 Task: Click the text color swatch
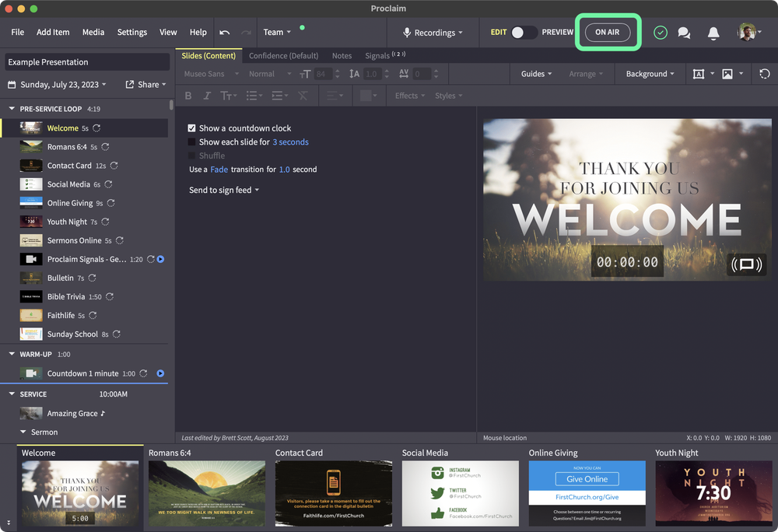[x=366, y=96]
